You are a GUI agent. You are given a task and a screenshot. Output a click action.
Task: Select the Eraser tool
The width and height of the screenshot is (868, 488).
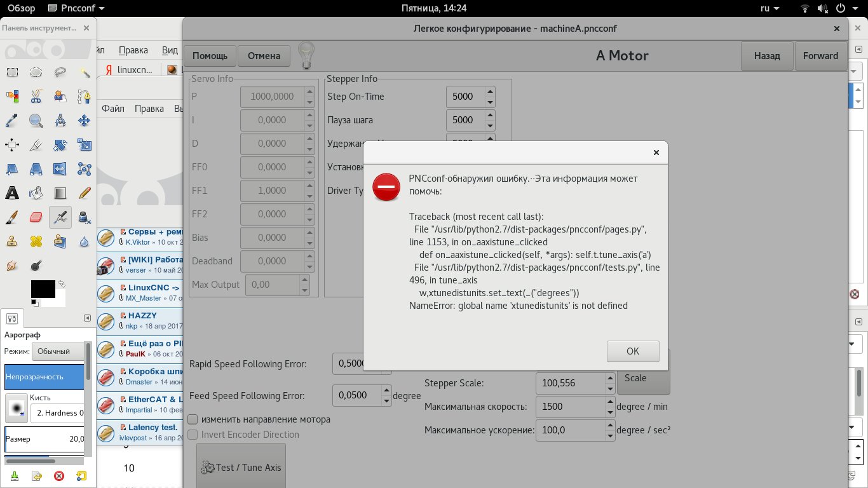coord(36,217)
